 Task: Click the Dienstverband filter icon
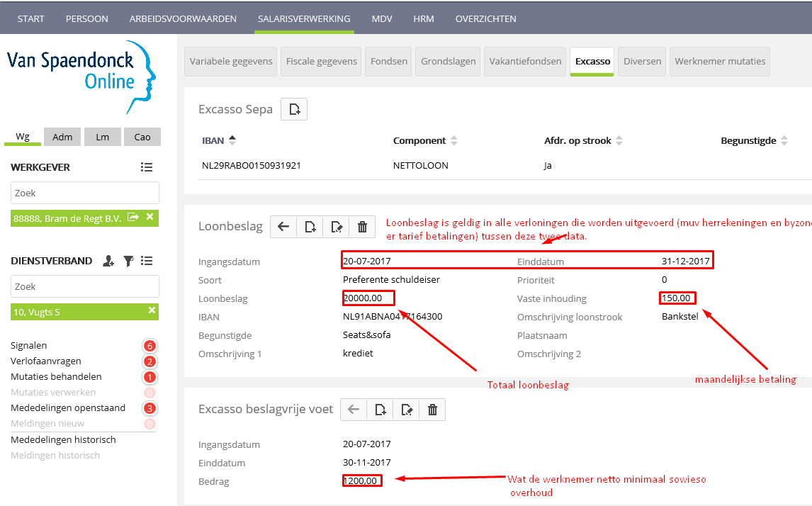click(128, 261)
